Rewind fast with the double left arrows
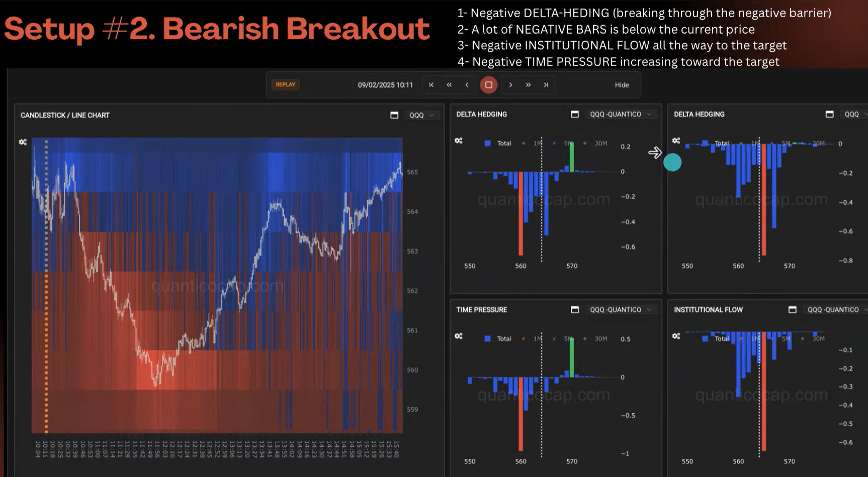Image resolution: width=868 pixels, height=477 pixels. point(449,85)
